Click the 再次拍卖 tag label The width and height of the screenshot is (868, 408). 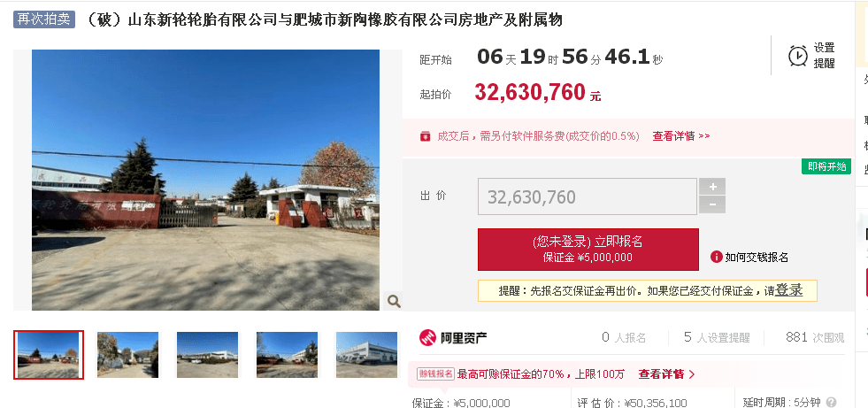[44, 19]
